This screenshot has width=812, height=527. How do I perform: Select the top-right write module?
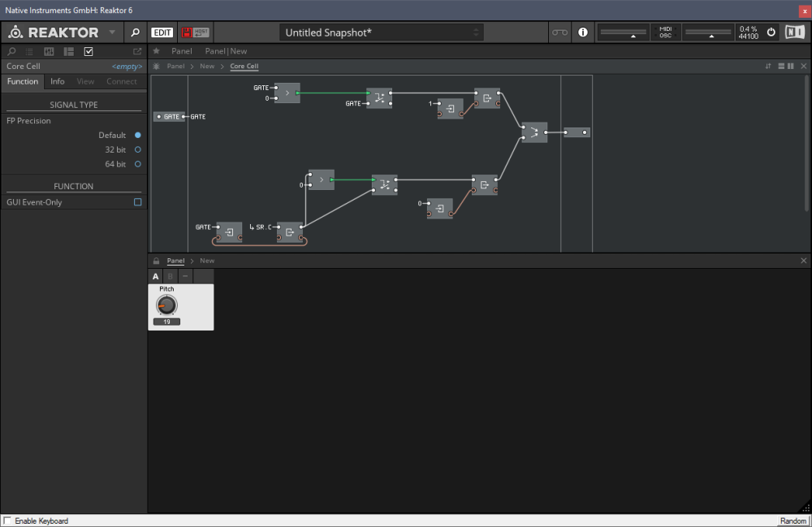click(487, 97)
